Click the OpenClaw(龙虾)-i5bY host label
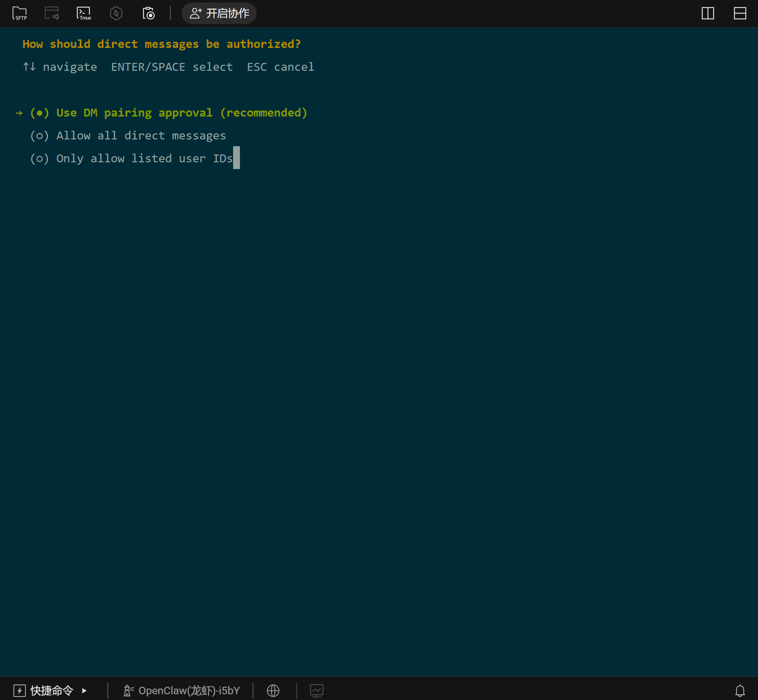 pyautogui.click(x=189, y=691)
